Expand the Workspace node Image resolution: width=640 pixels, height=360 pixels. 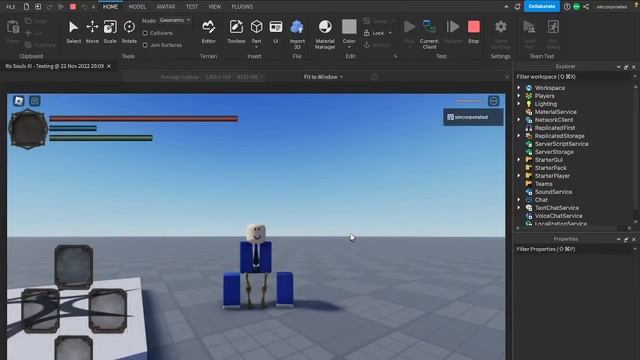click(x=519, y=88)
